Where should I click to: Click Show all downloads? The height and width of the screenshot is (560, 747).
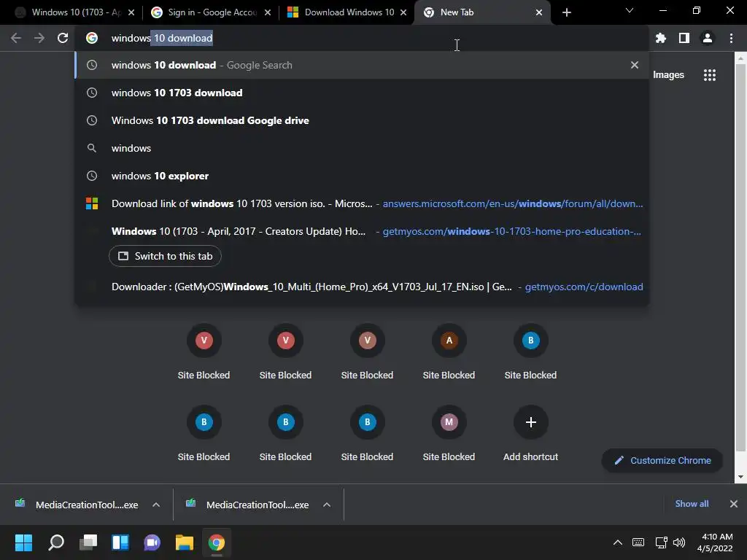point(692,504)
